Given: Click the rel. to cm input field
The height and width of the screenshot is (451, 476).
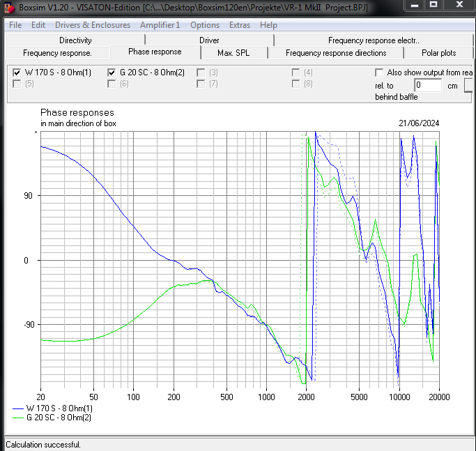Looking at the screenshot, I should pyautogui.click(x=428, y=85).
